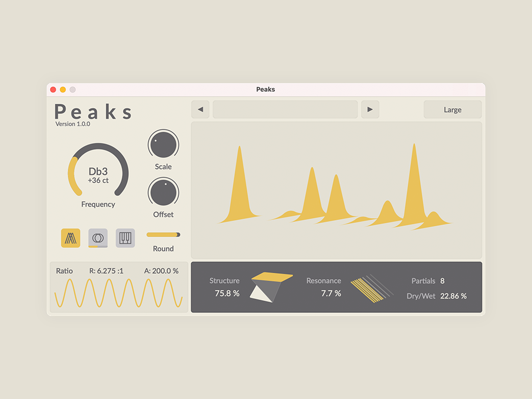Click the Offset knob
Viewport: 532px width, 399px height.
163,192
